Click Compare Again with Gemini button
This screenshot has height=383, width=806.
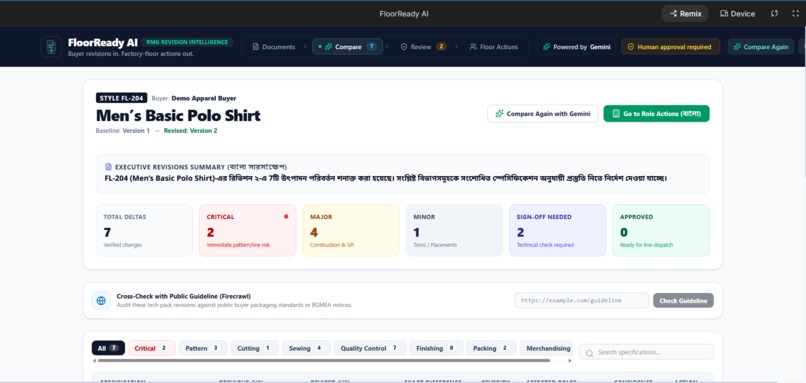[x=542, y=114]
